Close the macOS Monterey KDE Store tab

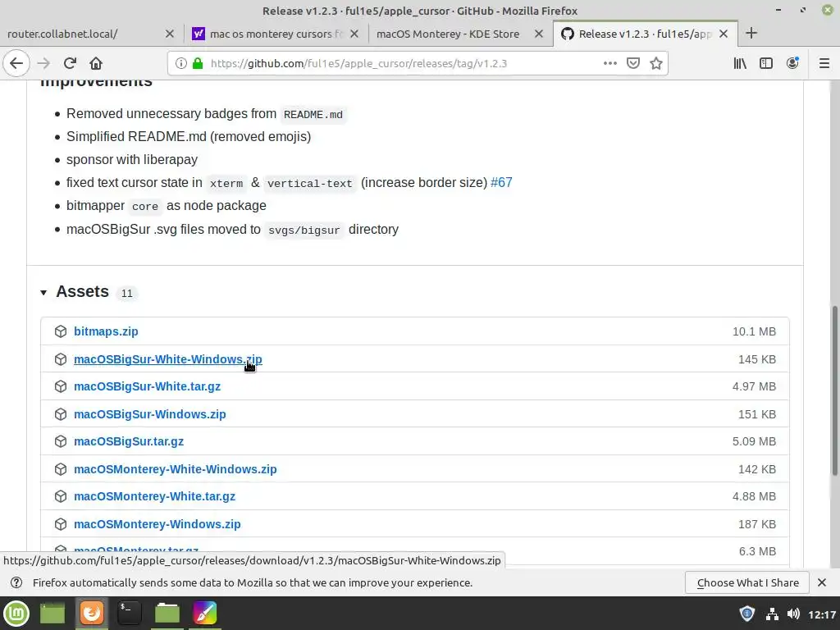pyautogui.click(x=539, y=34)
